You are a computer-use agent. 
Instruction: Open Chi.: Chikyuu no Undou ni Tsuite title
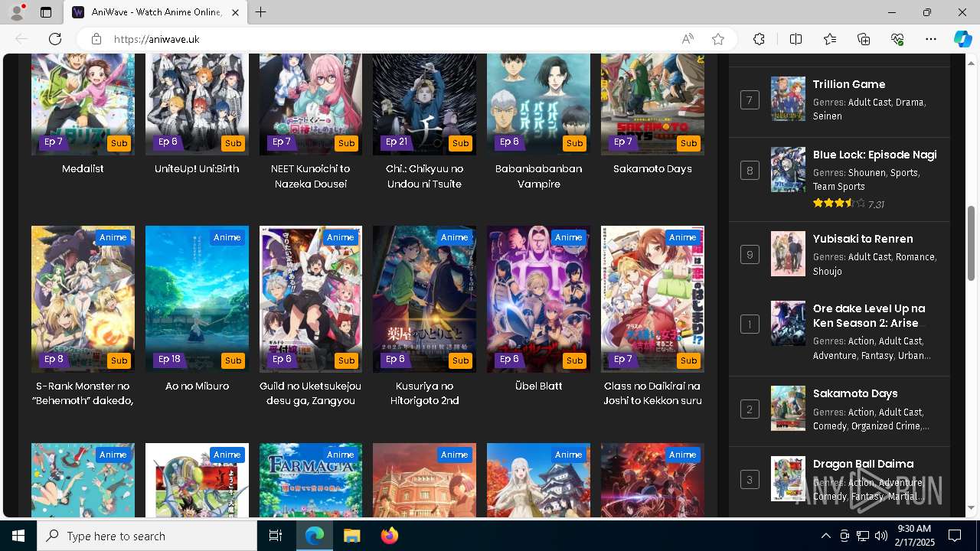click(x=424, y=176)
